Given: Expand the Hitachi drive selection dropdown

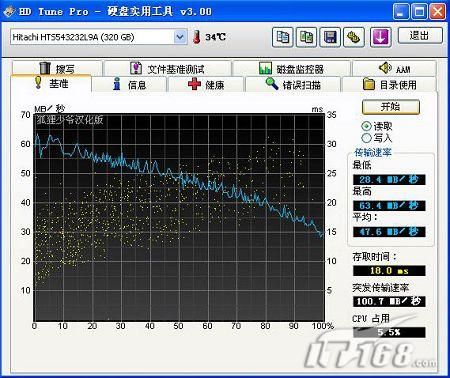Looking at the screenshot, I should 180,37.
